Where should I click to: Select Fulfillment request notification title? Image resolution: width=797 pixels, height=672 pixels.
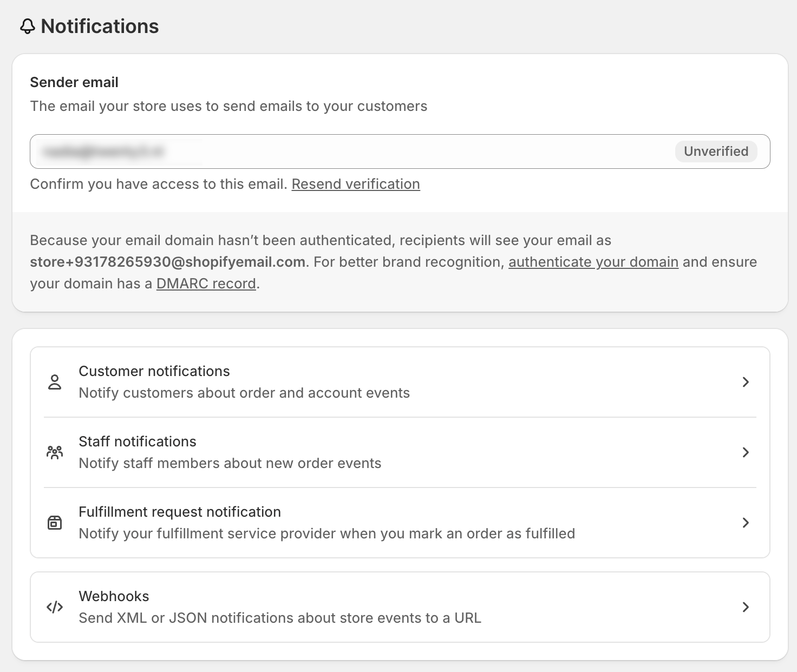(x=180, y=512)
